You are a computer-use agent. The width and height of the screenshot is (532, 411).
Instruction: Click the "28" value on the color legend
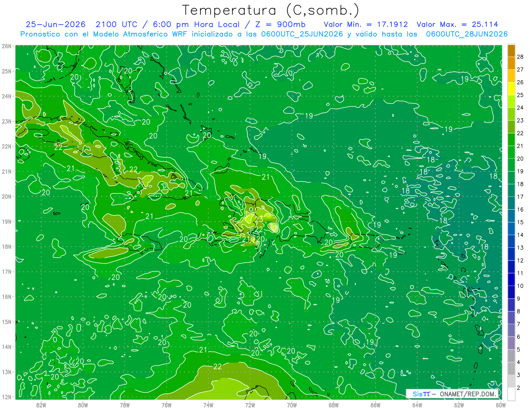[520, 57]
